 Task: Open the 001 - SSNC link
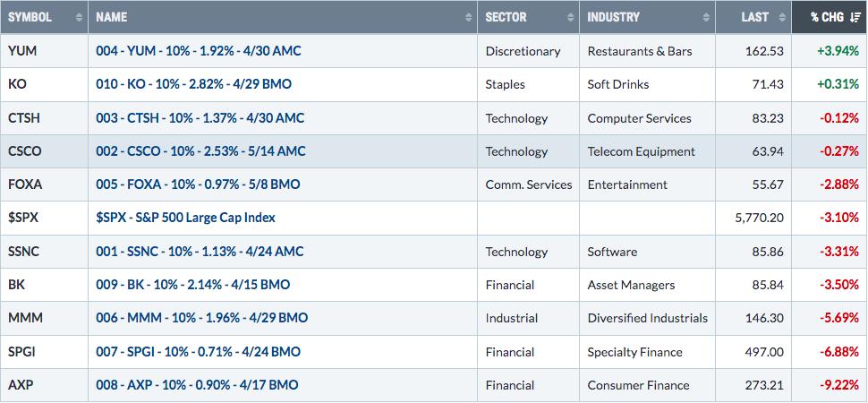200,252
